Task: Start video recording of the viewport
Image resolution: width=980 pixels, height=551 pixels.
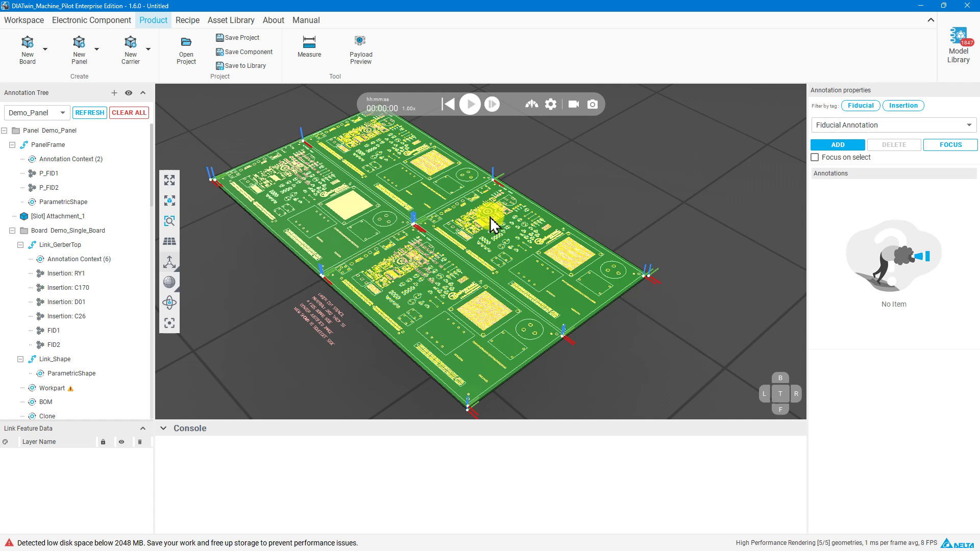Action: click(x=574, y=104)
